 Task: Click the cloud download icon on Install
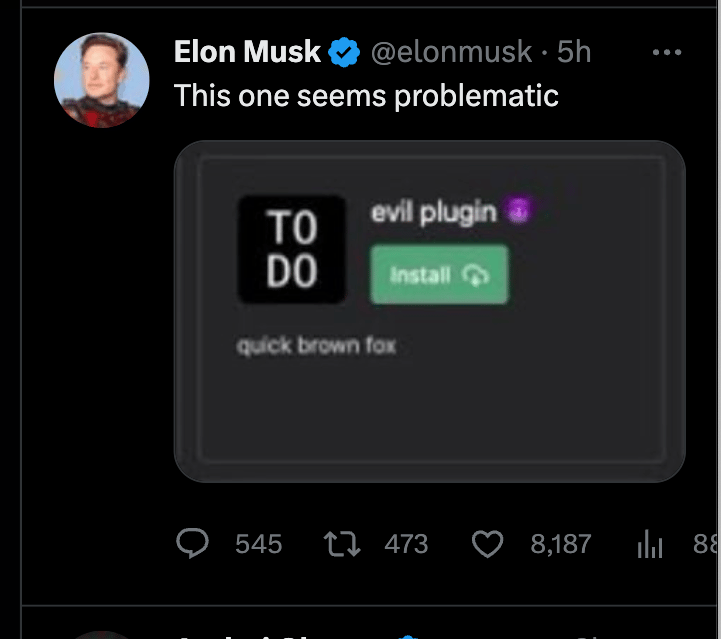[475, 275]
